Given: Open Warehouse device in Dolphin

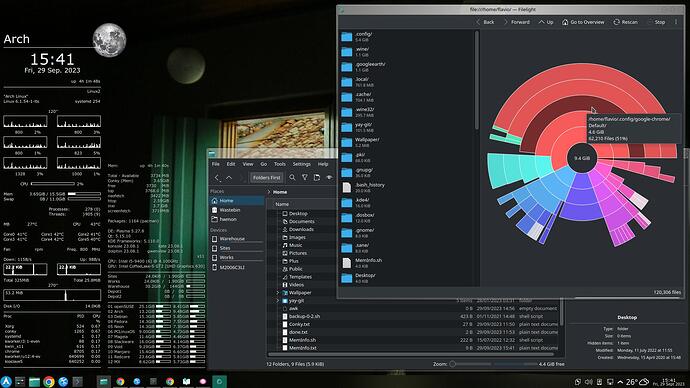Looking at the screenshot, I should point(237,239).
